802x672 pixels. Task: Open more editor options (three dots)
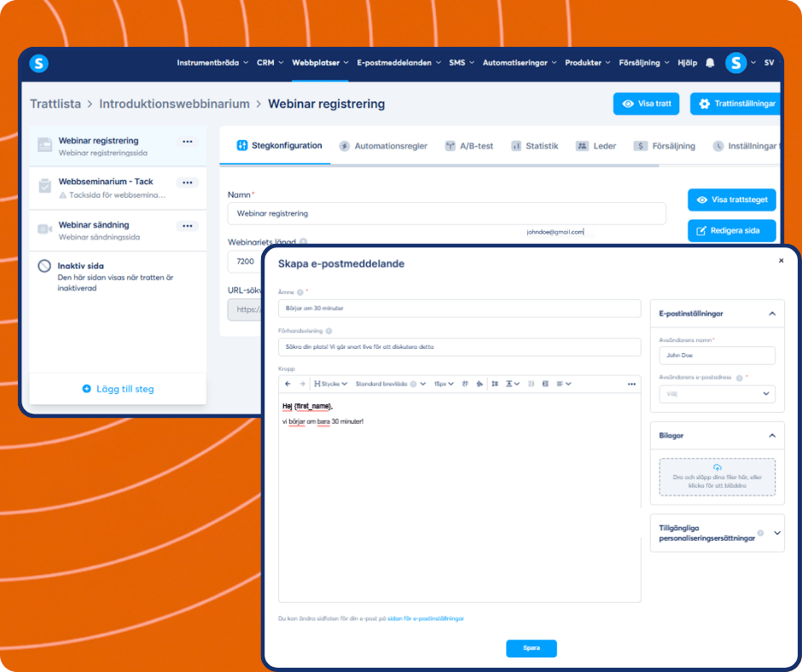(x=631, y=384)
